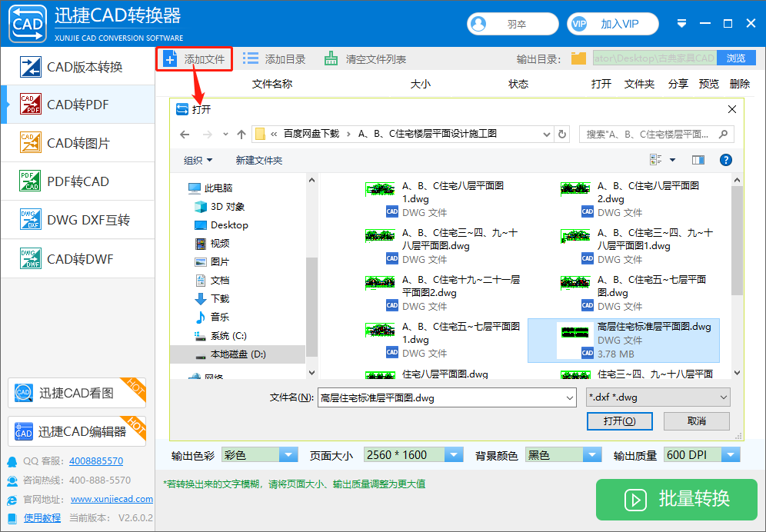
Task: Click the Batch Convert button
Action: pyautogui.click(x=677, y=499)
